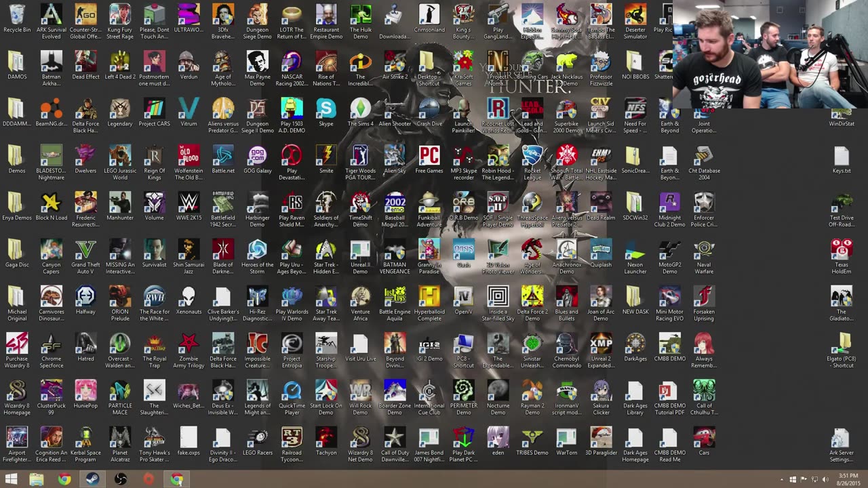The height and width of the screenshot is (488, 868).
Task: Open the Nexon Launcher shortcut
Action: pos(635,256)
